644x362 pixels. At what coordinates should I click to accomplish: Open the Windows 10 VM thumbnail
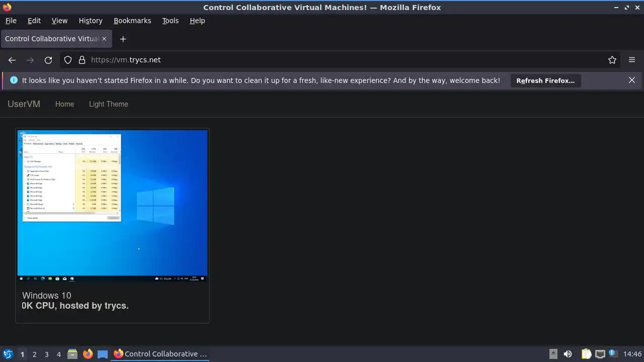click(112, 205)
